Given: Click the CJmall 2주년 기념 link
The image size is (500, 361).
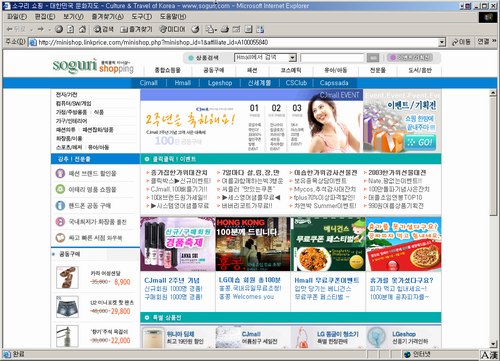Looking at the screenshot, I should (172, 280).
